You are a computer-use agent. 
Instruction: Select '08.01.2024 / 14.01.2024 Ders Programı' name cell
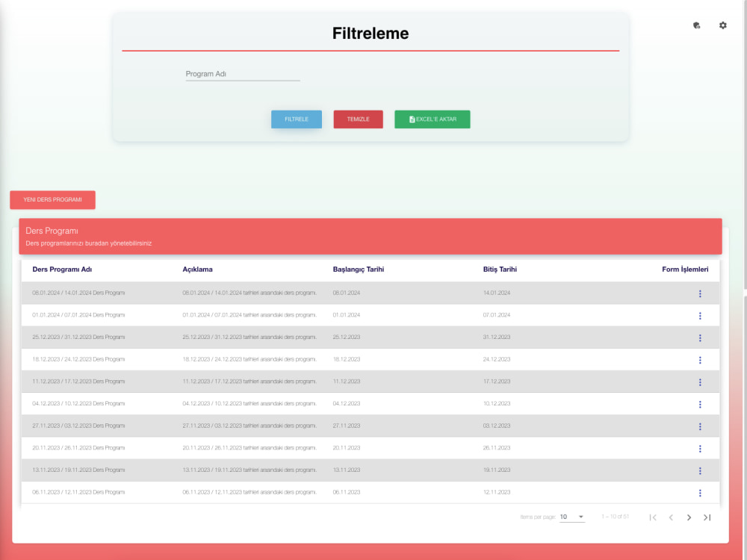point(78,293)
